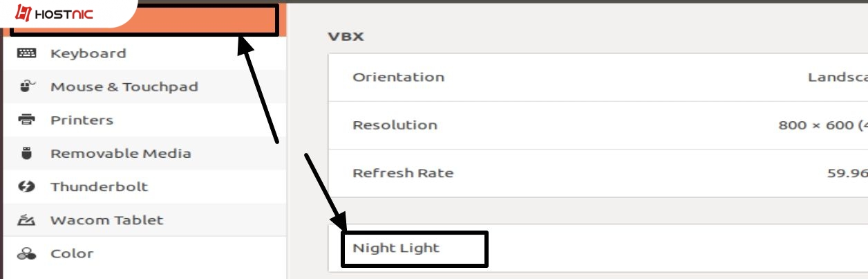The width and height of the screenshot is (868, 279).
Task: Open the Refresh Rate 59.96 dropdown
Action: (598, 173)
